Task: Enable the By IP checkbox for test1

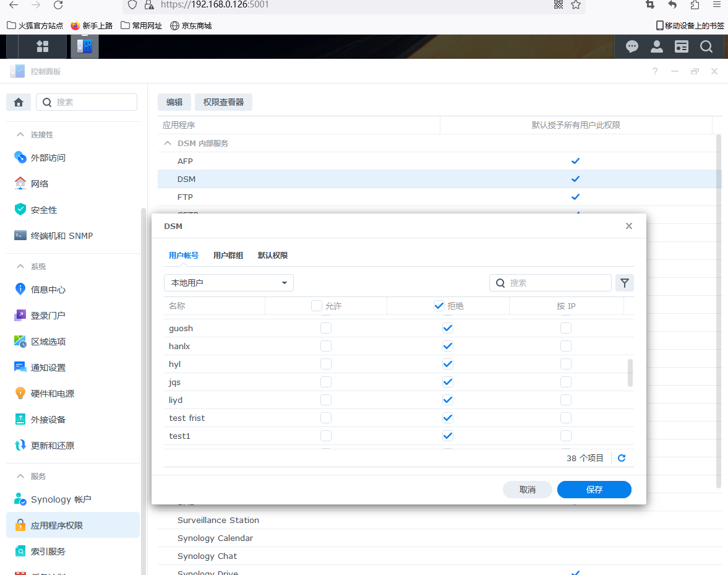Action: click(x=565, y=436)
